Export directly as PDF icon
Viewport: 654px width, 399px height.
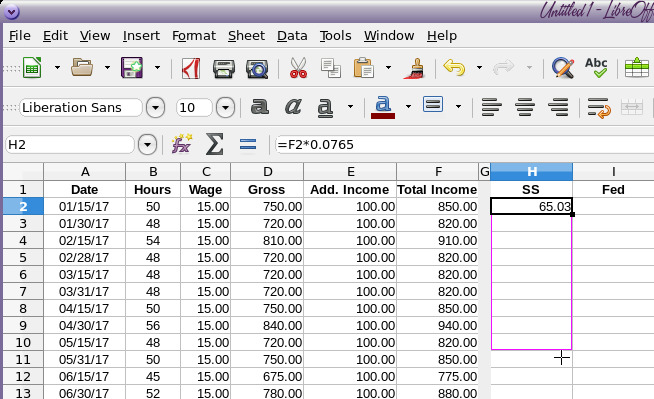(191, 68)
